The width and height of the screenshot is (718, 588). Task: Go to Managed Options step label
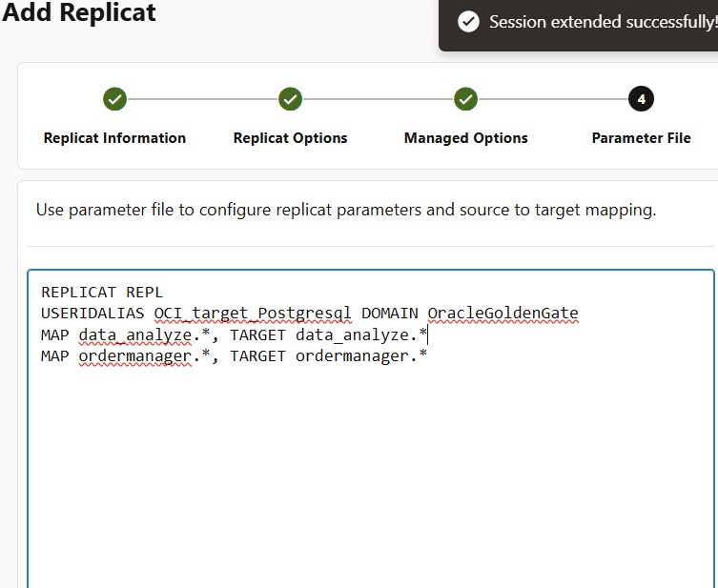465,138
